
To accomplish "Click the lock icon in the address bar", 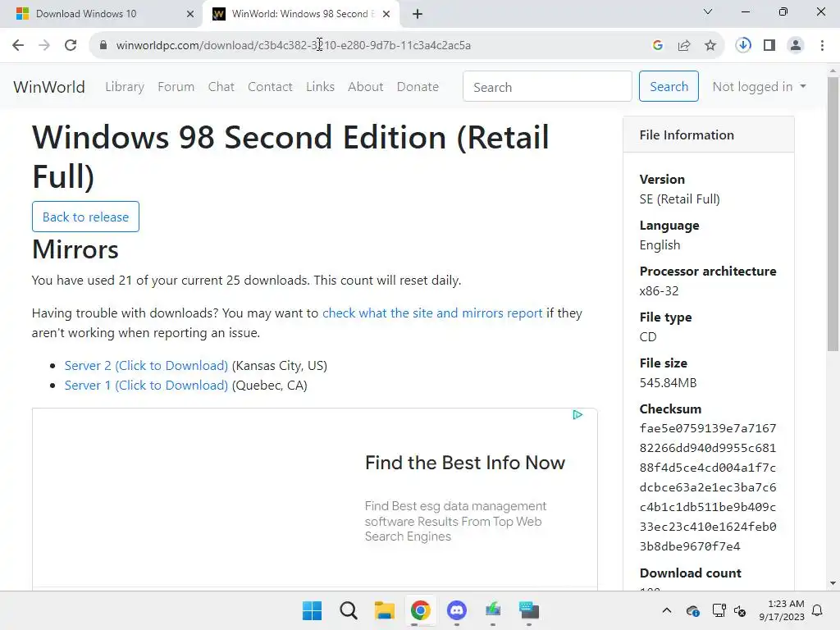I will click(103, 45).
